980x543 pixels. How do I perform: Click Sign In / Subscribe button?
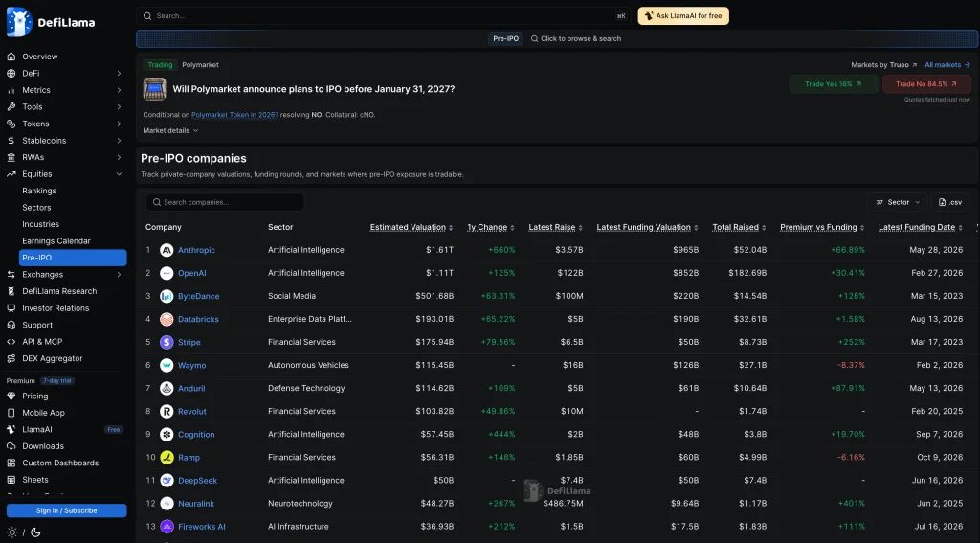[x=66, y=510]
